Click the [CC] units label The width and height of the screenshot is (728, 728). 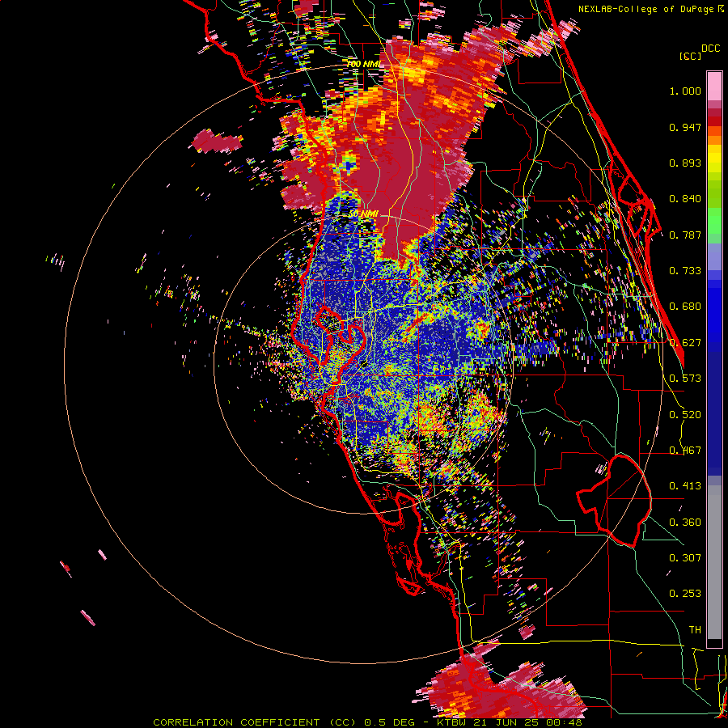690,56
